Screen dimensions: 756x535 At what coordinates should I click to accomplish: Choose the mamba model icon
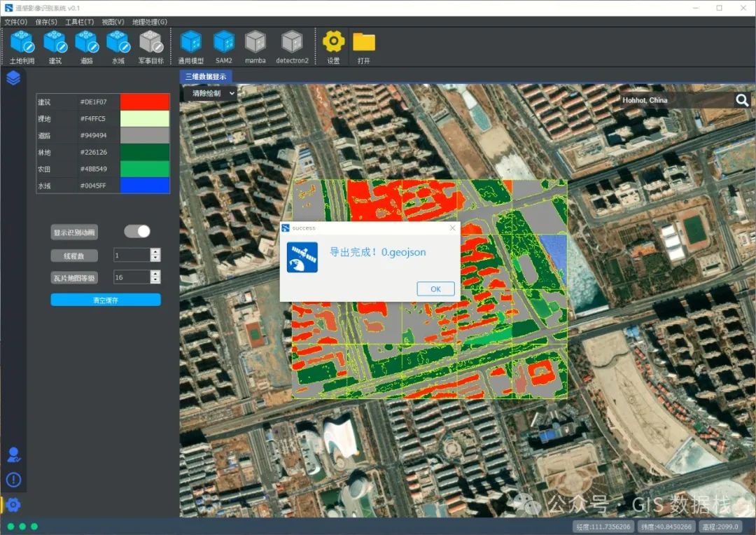click(x=255, y=47)
